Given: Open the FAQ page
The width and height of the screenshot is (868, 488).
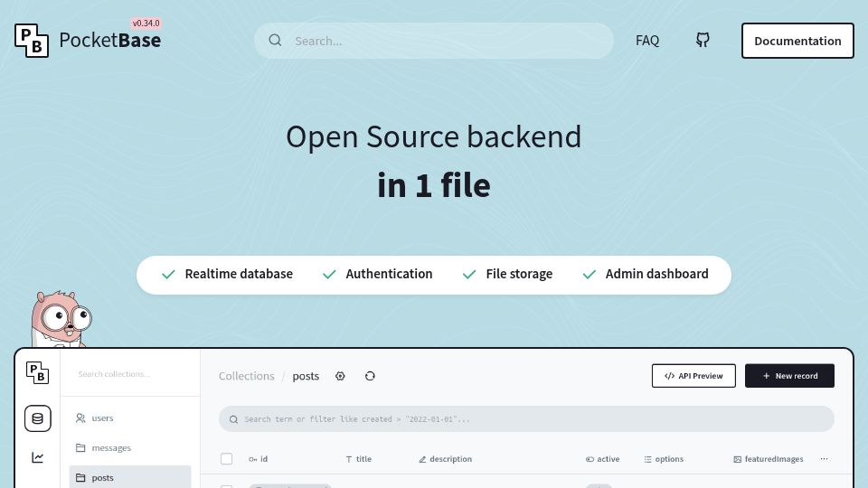Looking at the screenshot, I should pos(647,41).
